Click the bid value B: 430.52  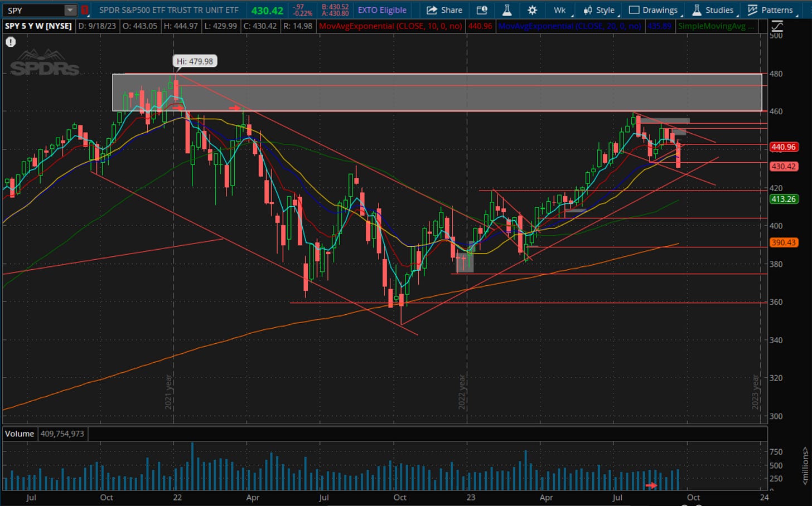tap(335, 7)
